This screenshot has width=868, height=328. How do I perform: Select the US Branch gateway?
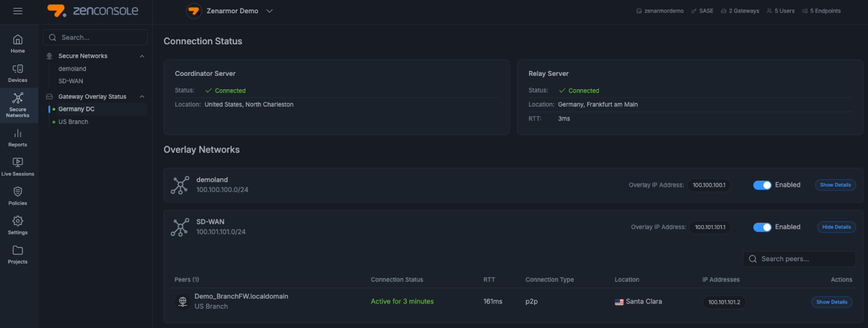click(x=73, y=122)
